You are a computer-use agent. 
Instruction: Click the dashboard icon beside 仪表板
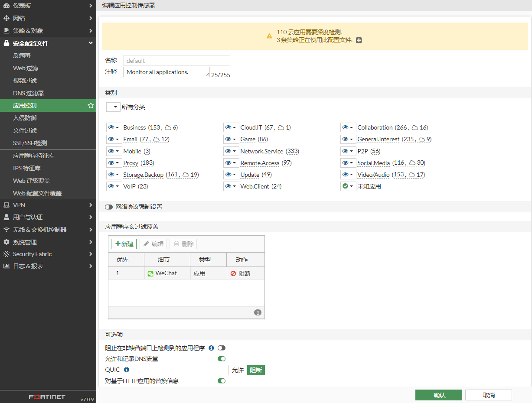[x=7, y=6]
